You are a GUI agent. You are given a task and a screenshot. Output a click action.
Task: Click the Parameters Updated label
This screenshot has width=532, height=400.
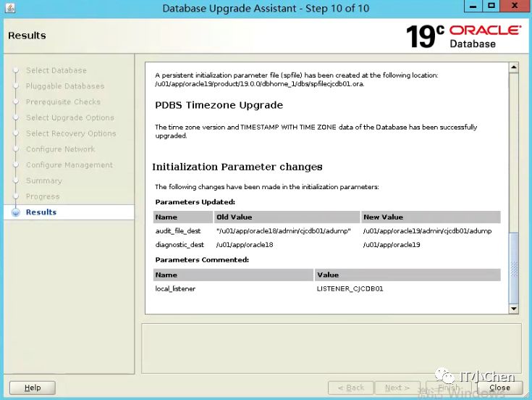tap(195, 202)
